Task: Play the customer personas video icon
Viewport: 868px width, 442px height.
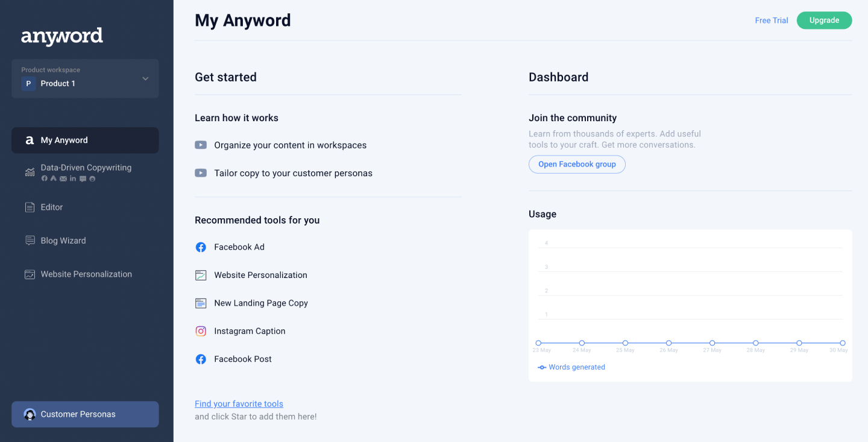Action: point(201,173)
